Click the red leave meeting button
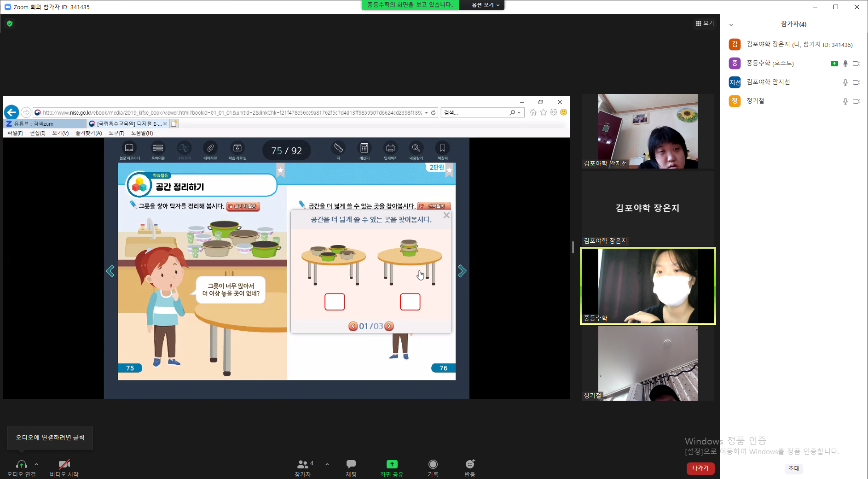 [700, 468]
